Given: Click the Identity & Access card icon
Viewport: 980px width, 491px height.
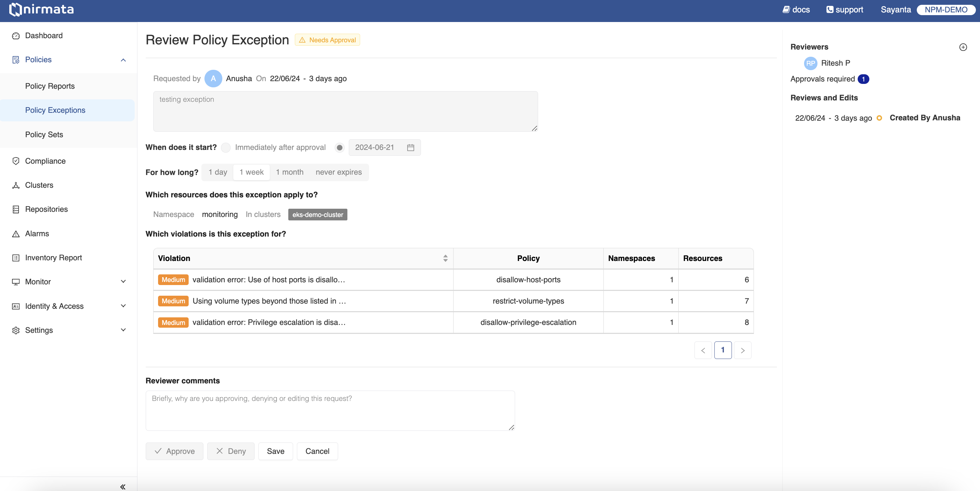Looking at the screenshot, I should tap(15, 306).
